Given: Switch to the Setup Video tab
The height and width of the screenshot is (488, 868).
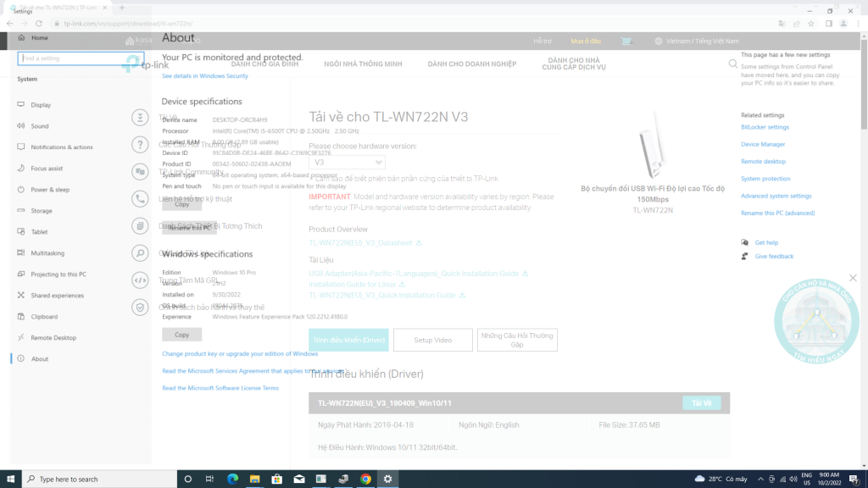Looking at the screenshot, I should (433, 340).
